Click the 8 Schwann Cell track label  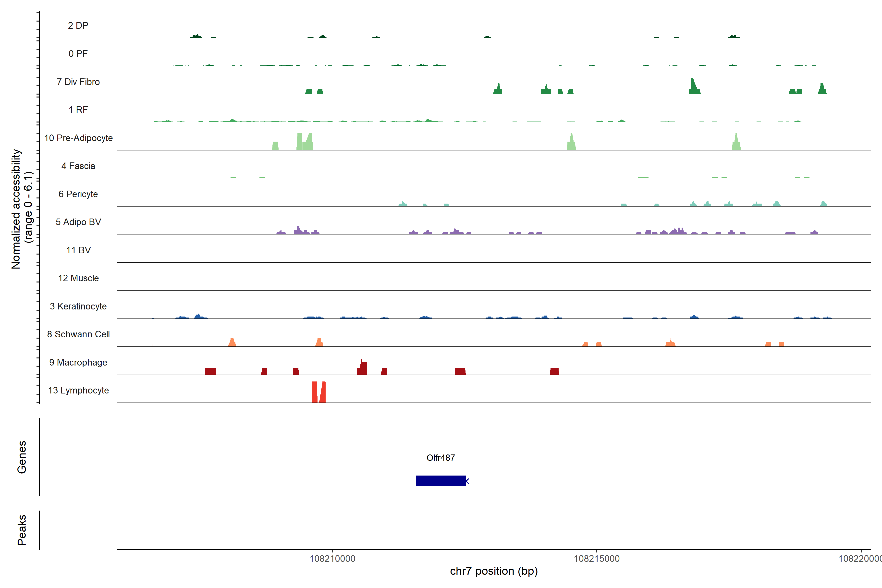[78, 334]
